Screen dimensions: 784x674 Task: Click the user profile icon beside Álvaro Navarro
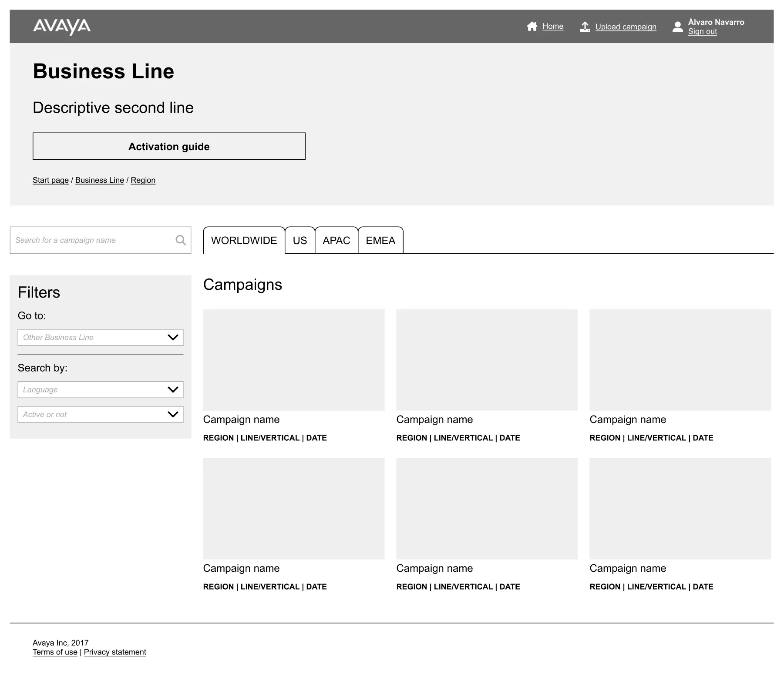point(677,27)
